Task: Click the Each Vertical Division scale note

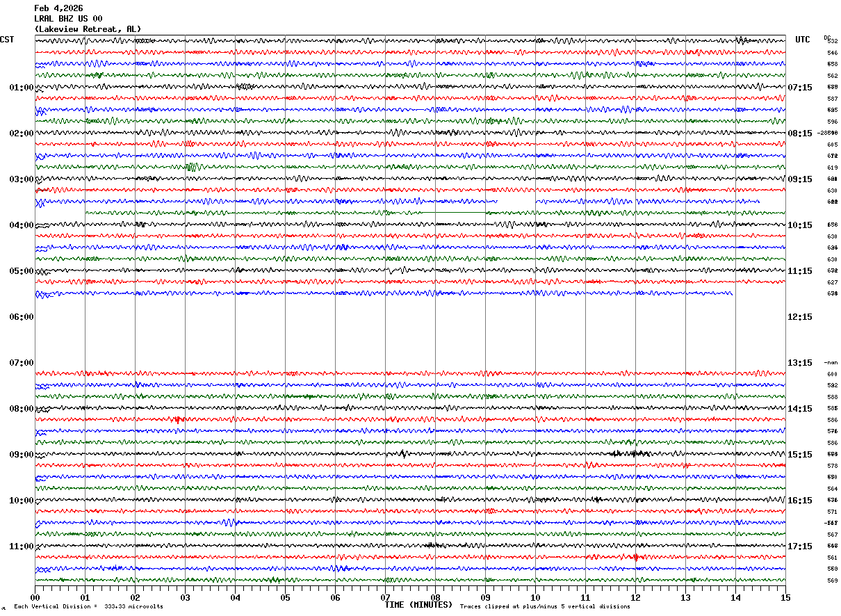Action: (x=88, y=607)
